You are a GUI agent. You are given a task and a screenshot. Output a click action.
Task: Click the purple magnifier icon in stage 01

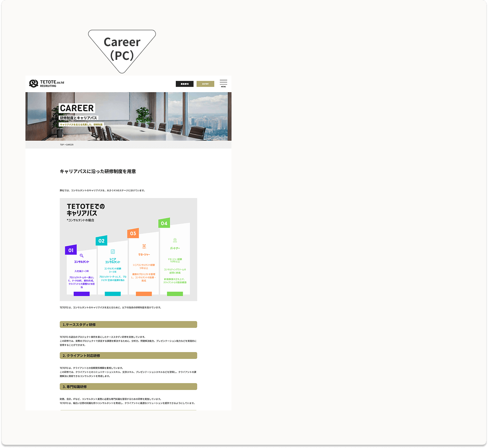pos(82,256)
